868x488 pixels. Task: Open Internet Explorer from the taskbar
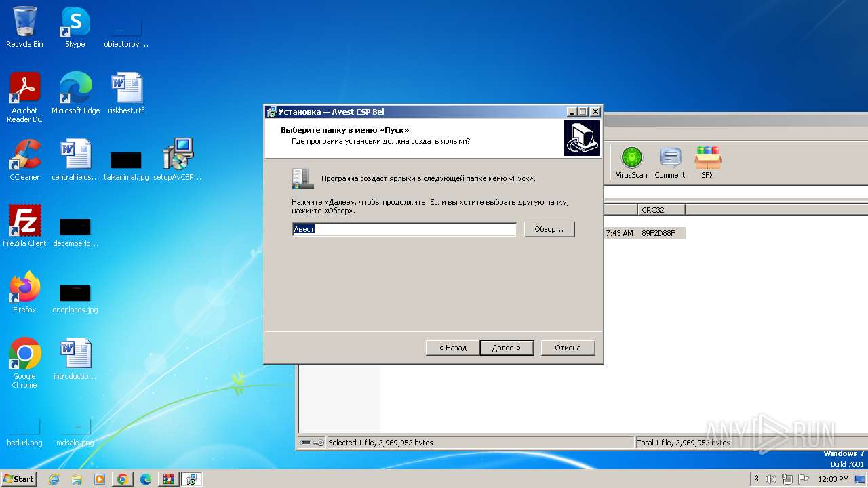pos(54,479)
